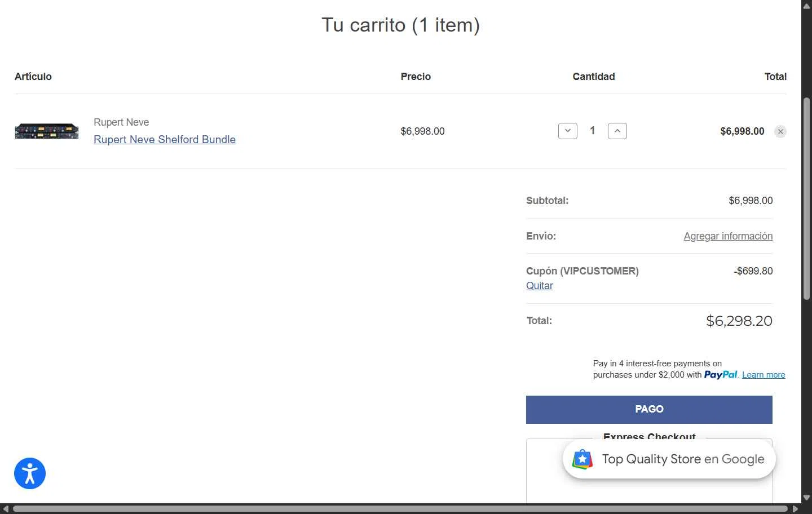The image size is (812, 514).
Task: Click the Artículo column header
Action: tap(33, 77)
